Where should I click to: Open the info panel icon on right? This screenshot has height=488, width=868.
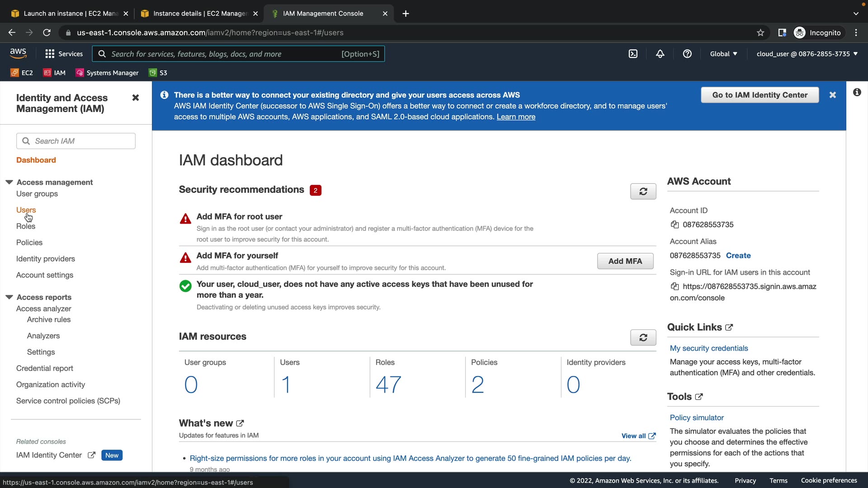(857, 93)
